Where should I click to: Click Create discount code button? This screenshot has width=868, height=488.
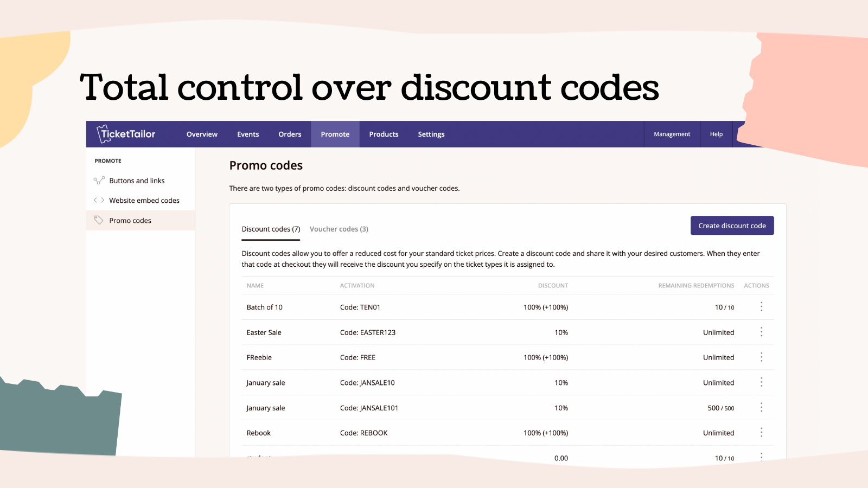click(732, 226)
